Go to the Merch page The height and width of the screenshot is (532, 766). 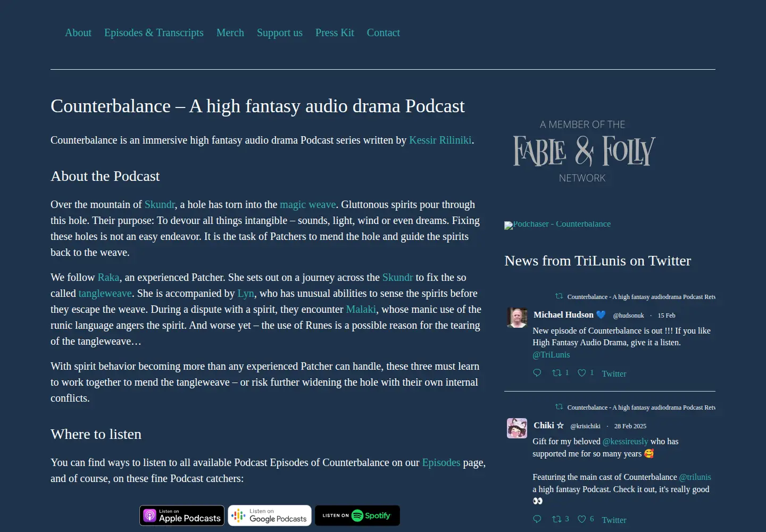pos(230,32)
